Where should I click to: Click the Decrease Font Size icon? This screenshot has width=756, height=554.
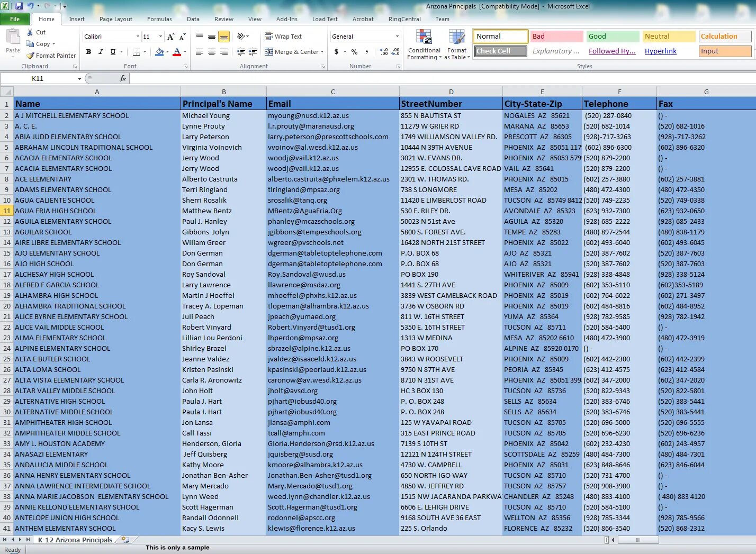(182, 37)
